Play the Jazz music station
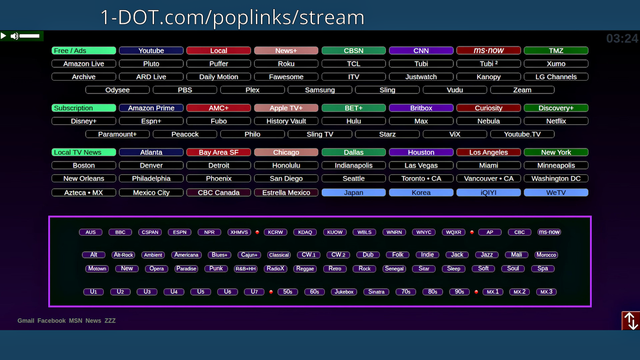Image resolution: width=640 pixels, height=360 pixels. pos(487,255)
